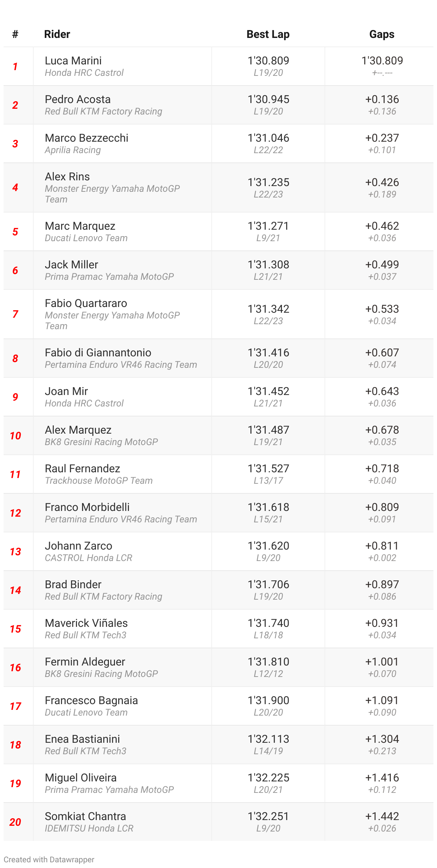Click Jack Miller's rider name
The width and height of the screenshot is (437, 868).
tap(71, 265)
